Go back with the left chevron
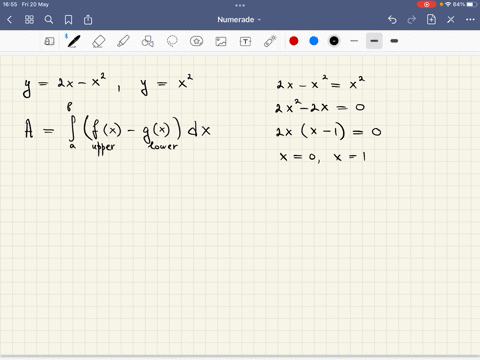480x360 pixels. (x=9, y=20)
